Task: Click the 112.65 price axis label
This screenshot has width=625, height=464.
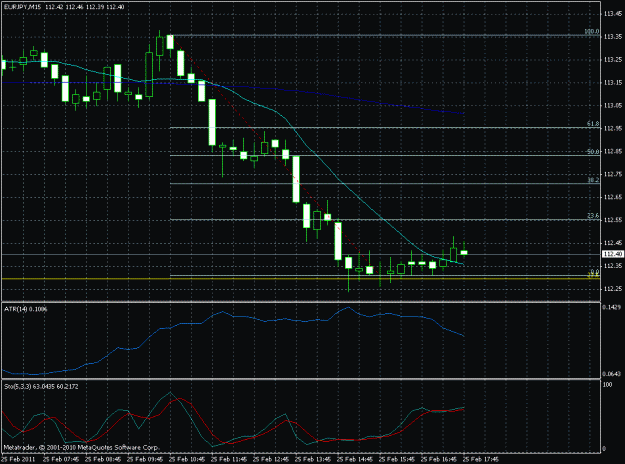Action: pyautogui.click(x=613, y=197)
